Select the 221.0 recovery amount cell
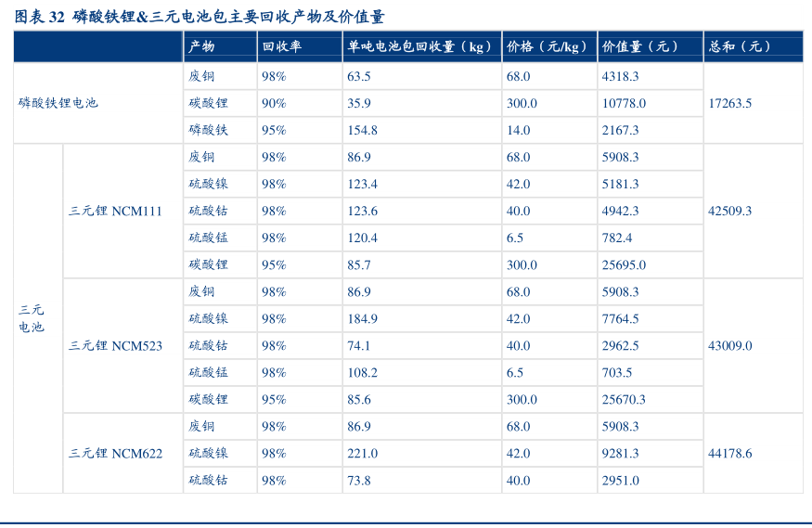Image resolution: width=812 pixels, height=528 pixels. (362, 453)
